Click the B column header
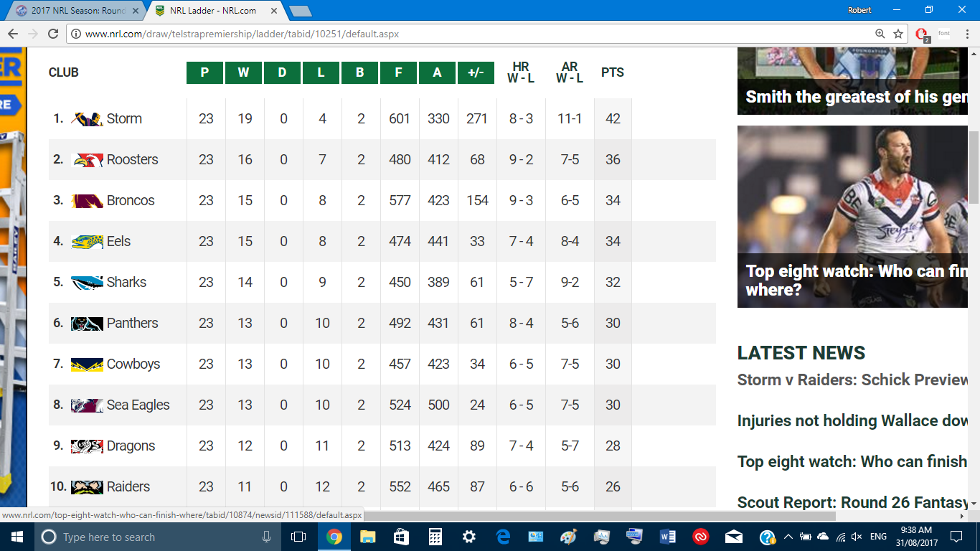980x551 pixels. coord(359,72)
